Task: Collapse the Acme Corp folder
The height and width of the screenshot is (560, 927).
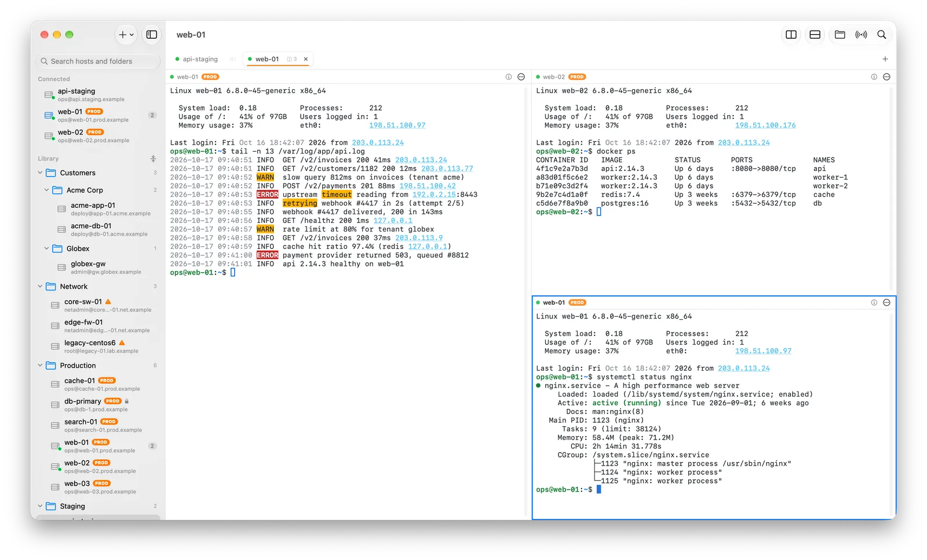Action: click(47, 190)
